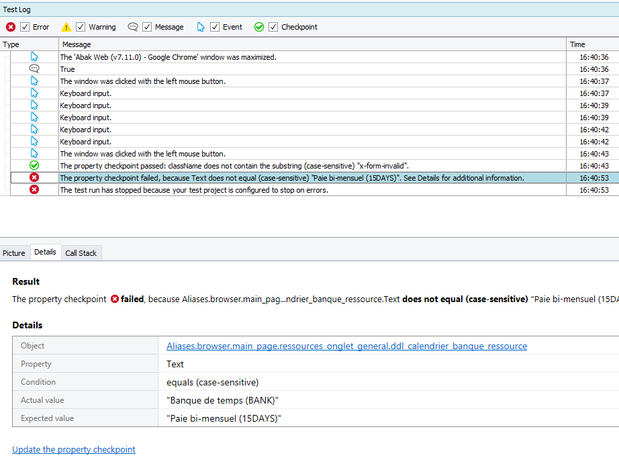Open the Call Stack tab
Viewport: 619px width, 464px height.
(81, 254)
